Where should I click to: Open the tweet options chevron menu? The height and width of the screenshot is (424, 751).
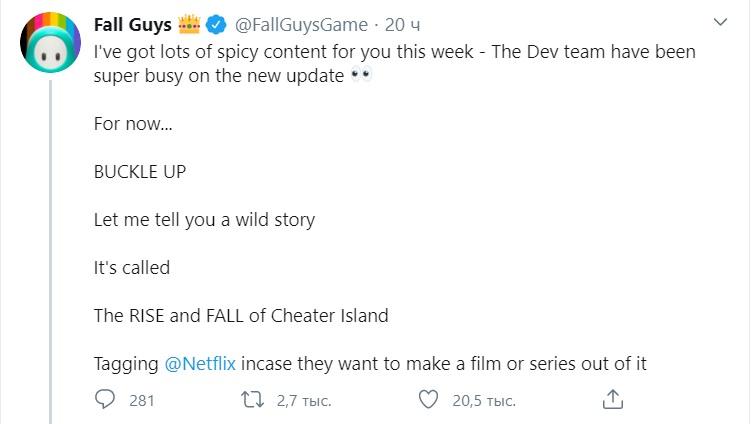[721, 22]
